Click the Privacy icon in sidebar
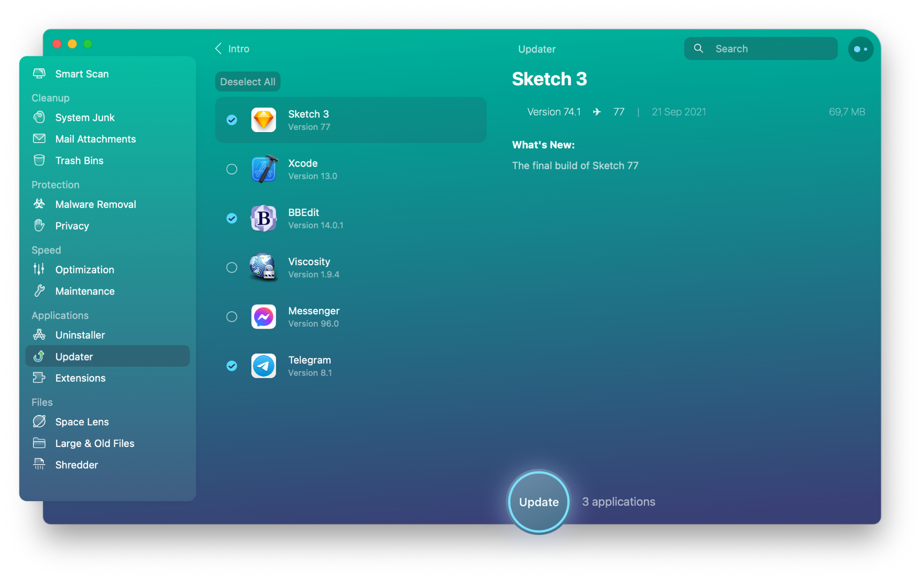The width and height of the screenshot is (924, 581). pyautogui.click(x=40, y=226)
